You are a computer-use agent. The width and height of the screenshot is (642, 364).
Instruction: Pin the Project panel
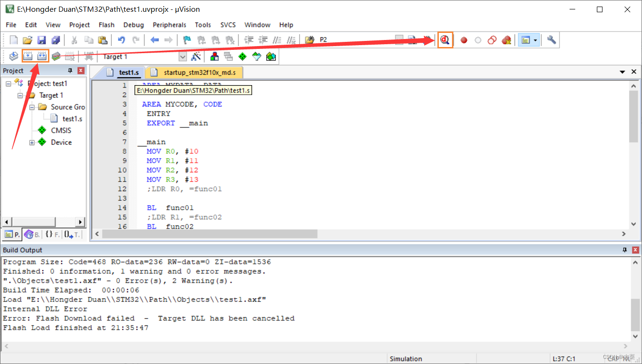tap(70, 71)
